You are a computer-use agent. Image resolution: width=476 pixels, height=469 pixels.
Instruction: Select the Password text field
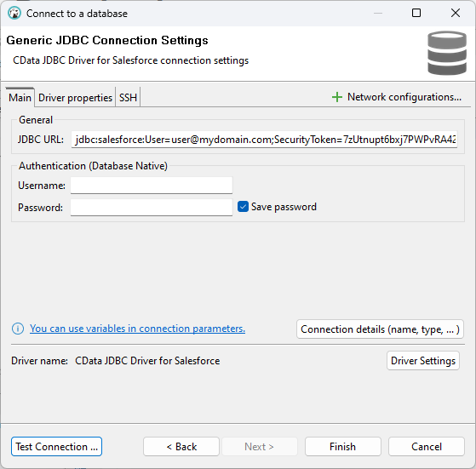152,208
